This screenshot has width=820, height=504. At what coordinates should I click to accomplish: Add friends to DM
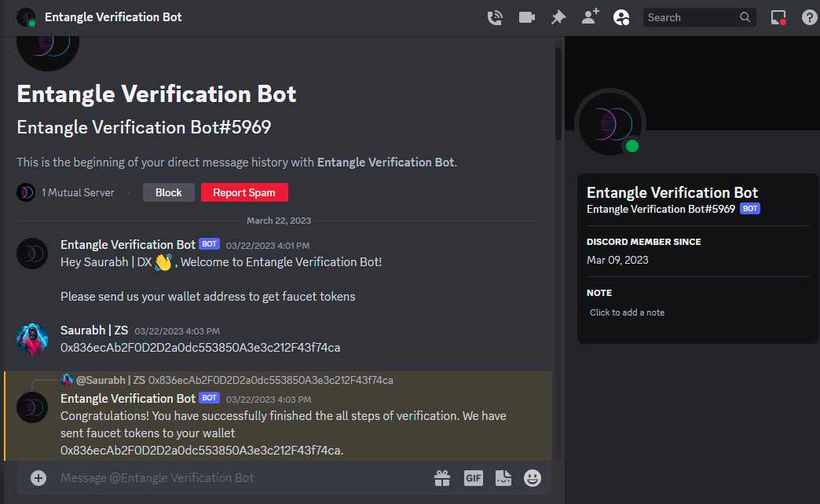(590, 17)
